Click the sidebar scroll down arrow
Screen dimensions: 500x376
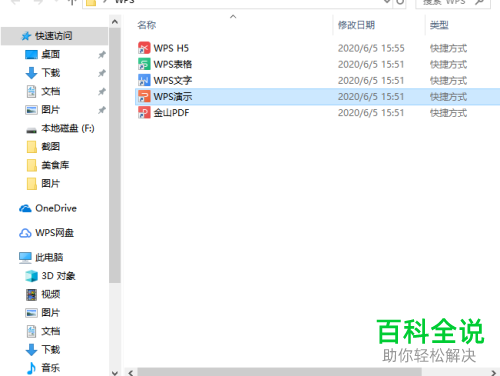pyautogui.click(x=115, y=372)
